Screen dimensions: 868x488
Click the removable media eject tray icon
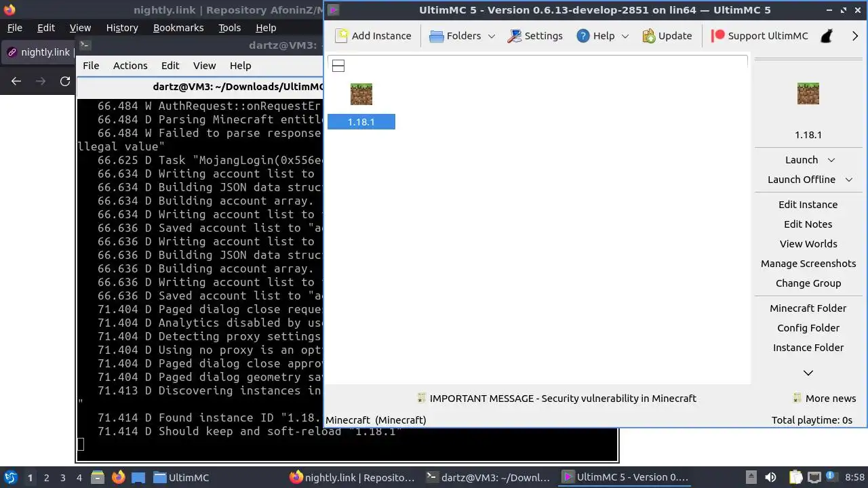(751, 478)
